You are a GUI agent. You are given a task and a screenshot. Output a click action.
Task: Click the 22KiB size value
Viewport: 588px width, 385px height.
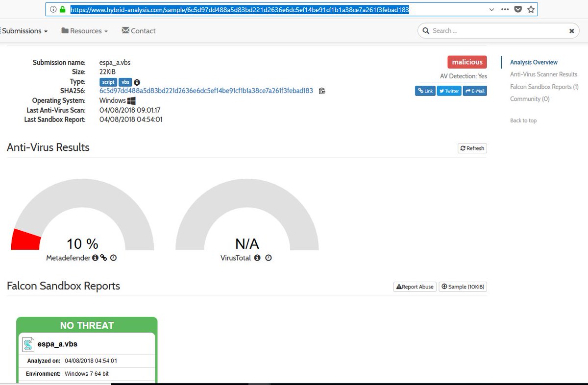click(x=107, y=72)
